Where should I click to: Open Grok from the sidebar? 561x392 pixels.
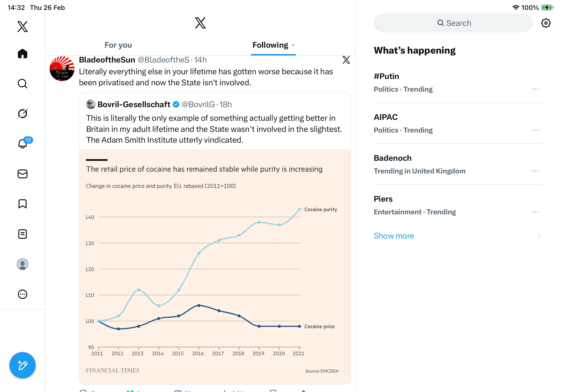pyautogui.click(x=23, y=114)
